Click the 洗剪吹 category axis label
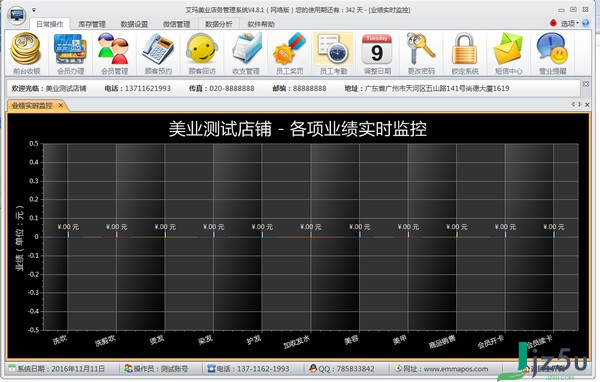Image resolution: width=600 pixels, height=382 pixels. (105, 340)
